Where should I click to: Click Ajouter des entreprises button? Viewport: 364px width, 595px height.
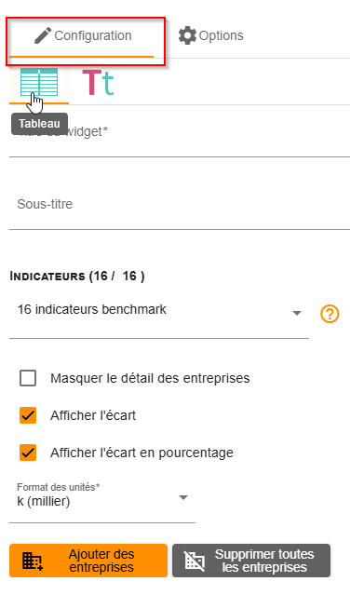pos(88,561)
